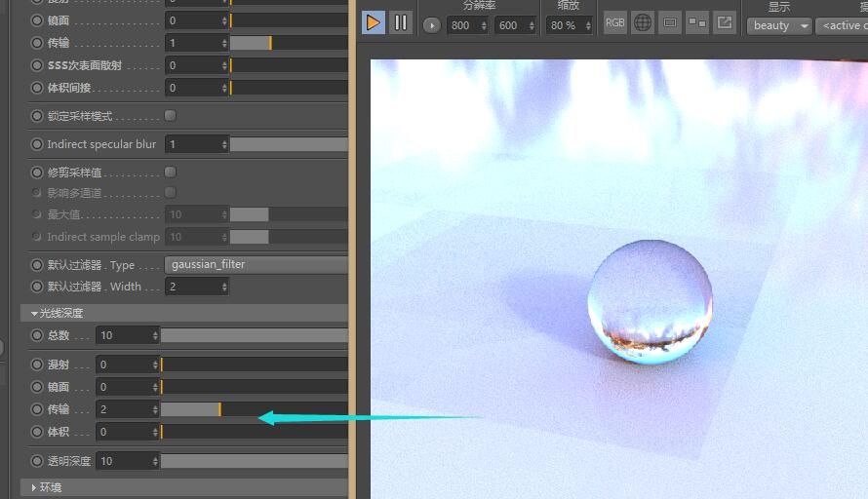This screenshot has width=868, height=499.
Task: Click the single rectangle region icon
Action: pos(670,22)
